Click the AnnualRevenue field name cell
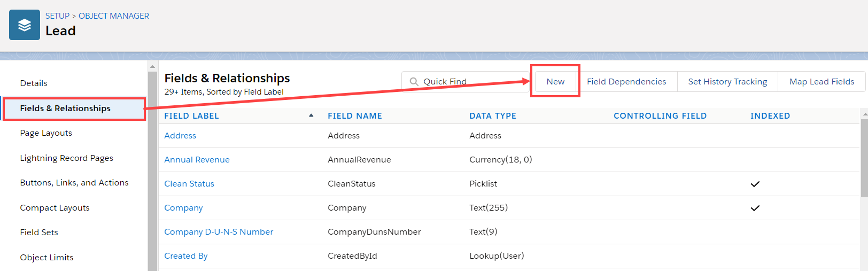Image resolution: width=868 pixels, height=271 pixels. 359,160
